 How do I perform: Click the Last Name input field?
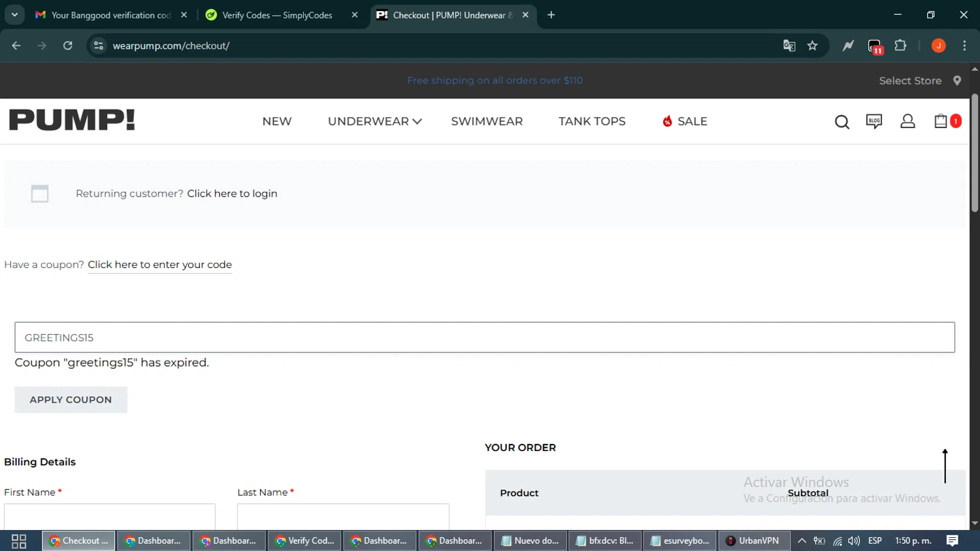[343, 516]
